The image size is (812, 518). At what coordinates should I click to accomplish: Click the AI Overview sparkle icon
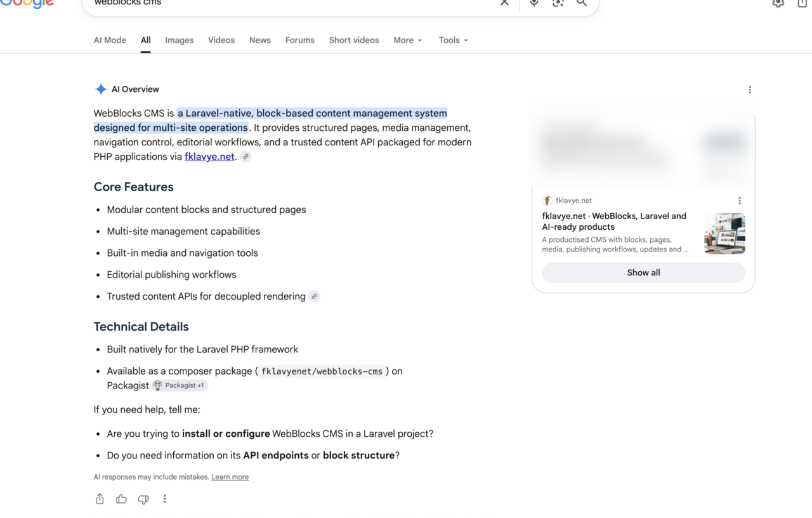click(100, 90)
